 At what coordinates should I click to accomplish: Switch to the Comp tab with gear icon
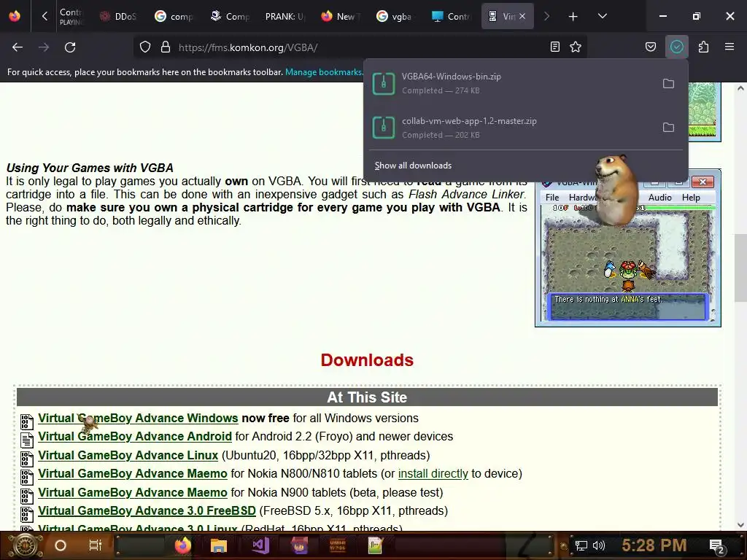(x=230, y=17)
